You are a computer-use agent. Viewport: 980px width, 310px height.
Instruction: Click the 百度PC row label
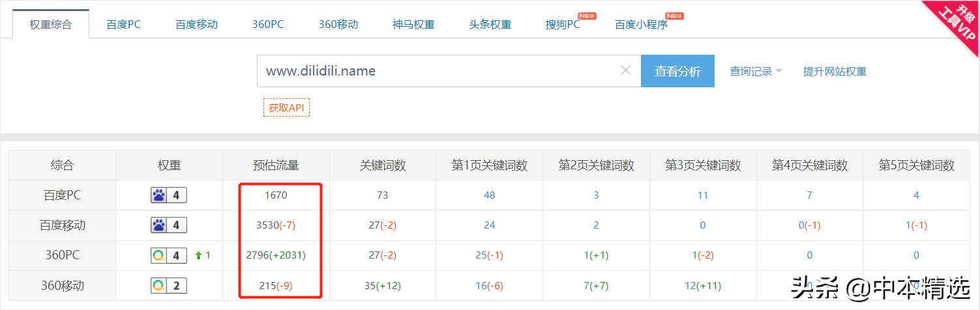tap(63, 195)
